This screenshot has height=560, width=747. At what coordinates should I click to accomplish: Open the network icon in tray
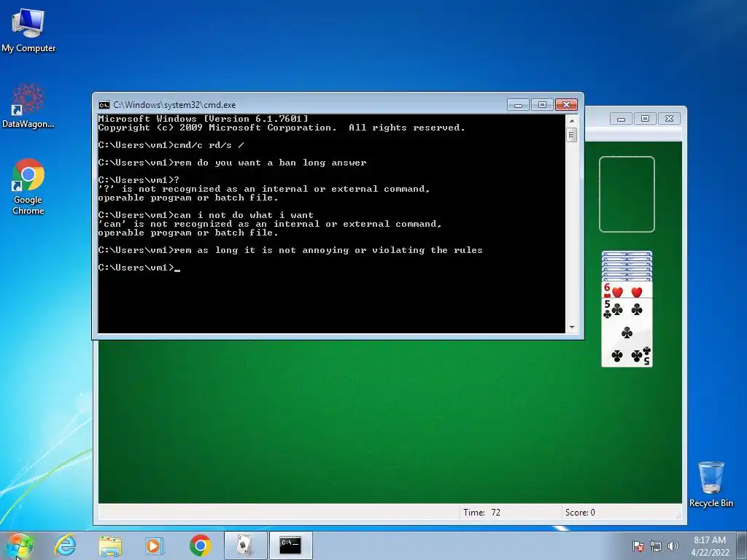(656, 546)
